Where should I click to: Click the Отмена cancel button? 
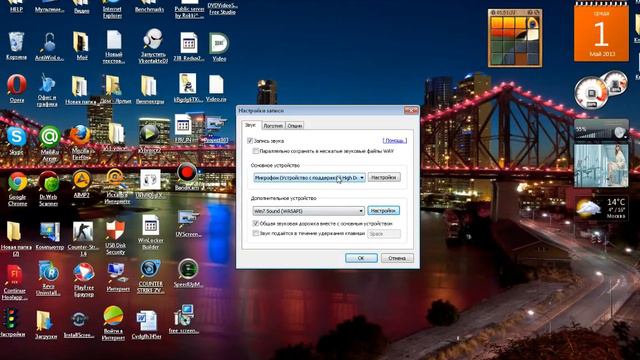click(397, 258)
